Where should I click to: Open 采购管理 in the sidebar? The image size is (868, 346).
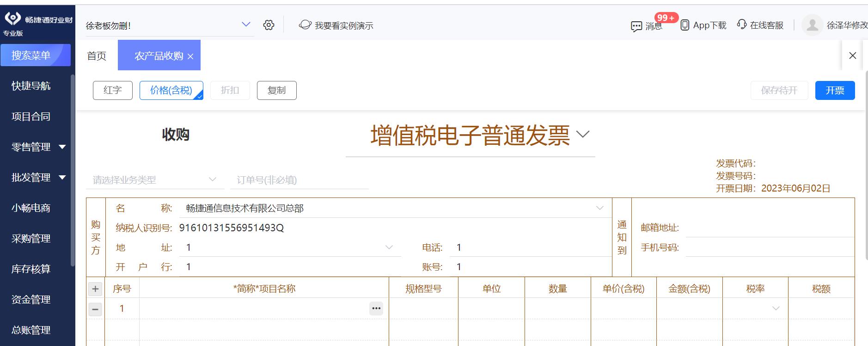[x=31, y=239]
